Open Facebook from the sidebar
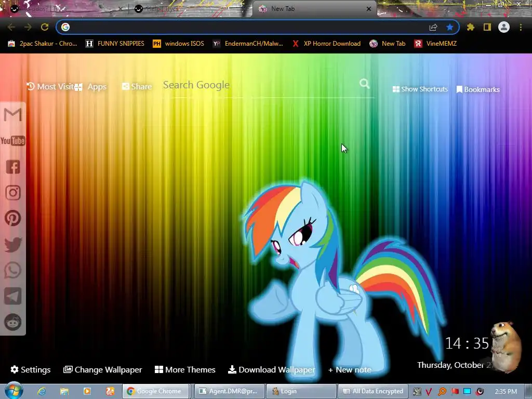This screenshot has height=399, width=532. click(13, 167)
